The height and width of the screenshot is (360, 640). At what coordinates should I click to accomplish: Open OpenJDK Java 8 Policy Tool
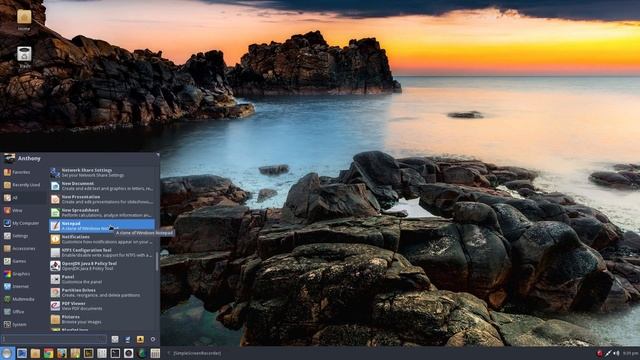coord(102,266)
